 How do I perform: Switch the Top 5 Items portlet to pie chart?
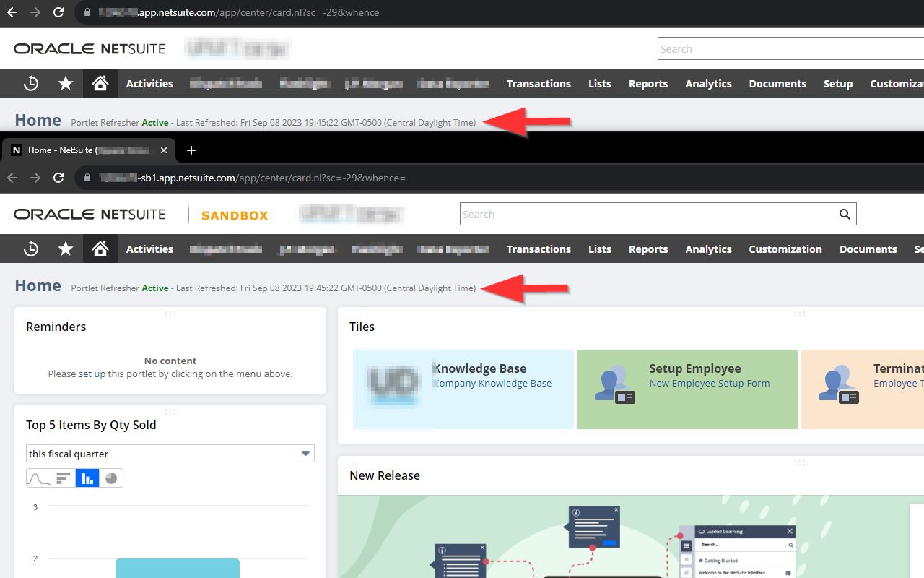tap(110, 477)
